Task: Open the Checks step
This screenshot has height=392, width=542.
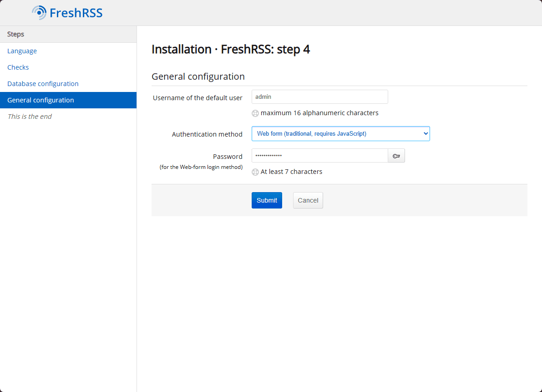Action: (x=18, y=67)
